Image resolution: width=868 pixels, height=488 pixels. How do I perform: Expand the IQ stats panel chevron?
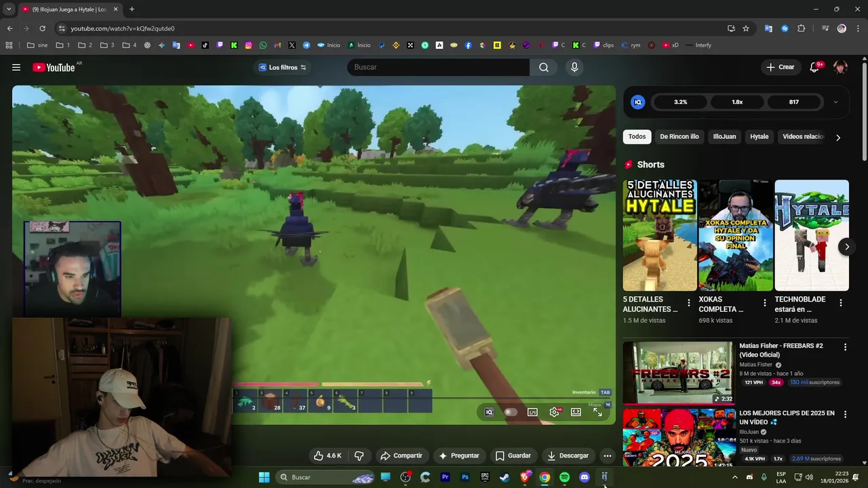(x=835, y=102)
